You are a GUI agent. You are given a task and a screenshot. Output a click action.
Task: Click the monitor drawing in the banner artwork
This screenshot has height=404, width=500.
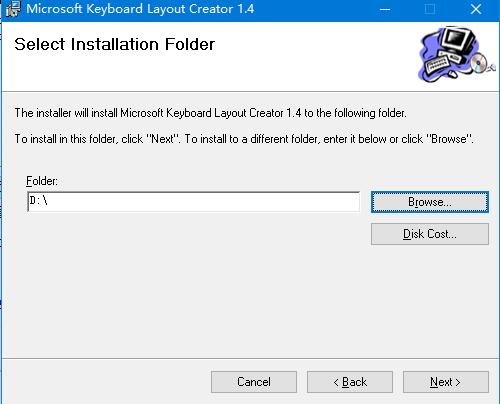point(458,39)
